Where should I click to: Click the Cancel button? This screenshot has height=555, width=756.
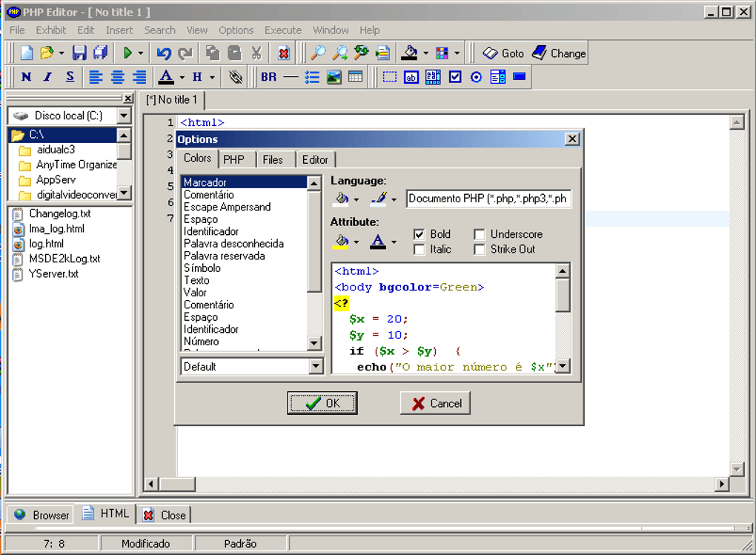(x=436, y=403)
